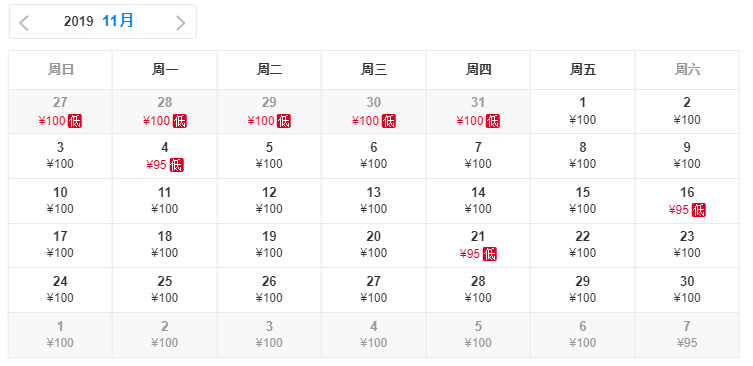Choose November 12 date cell
Image resolution: width=753 pixels, height=366 pixels.
[x=269, y=201]
